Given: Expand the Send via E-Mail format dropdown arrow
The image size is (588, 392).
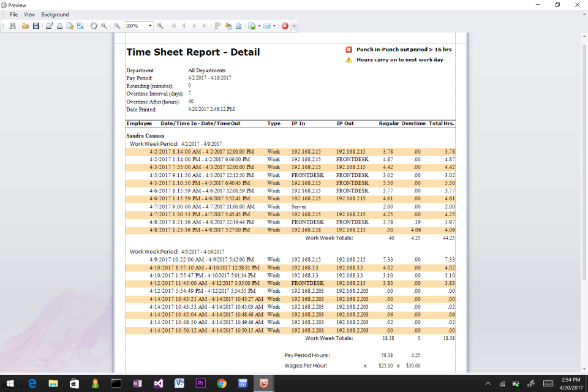Looking at the screenshot, I should coord(274,26).
